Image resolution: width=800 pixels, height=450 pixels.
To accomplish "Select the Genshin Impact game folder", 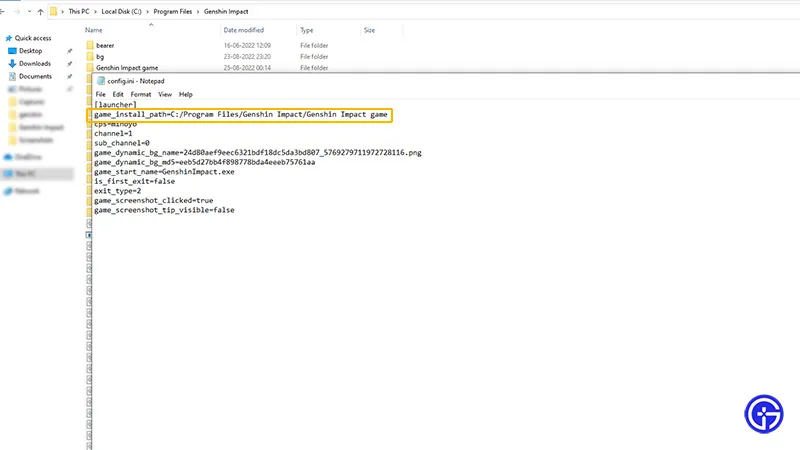I will [x=127, y=67].
